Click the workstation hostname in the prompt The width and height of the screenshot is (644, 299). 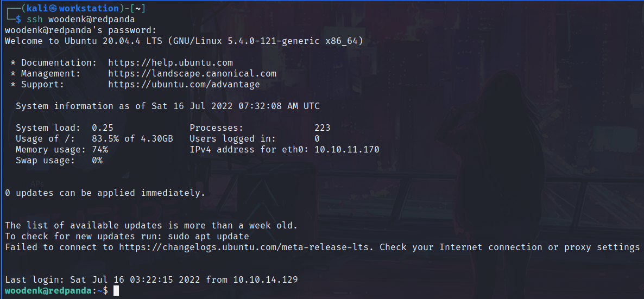pyautogui.click(x=89, y=8)
